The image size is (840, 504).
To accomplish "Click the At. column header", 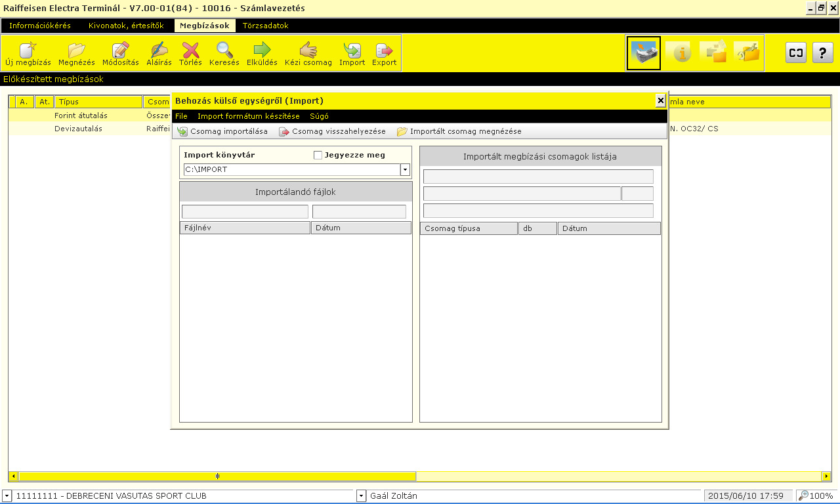I will [45, 102].
